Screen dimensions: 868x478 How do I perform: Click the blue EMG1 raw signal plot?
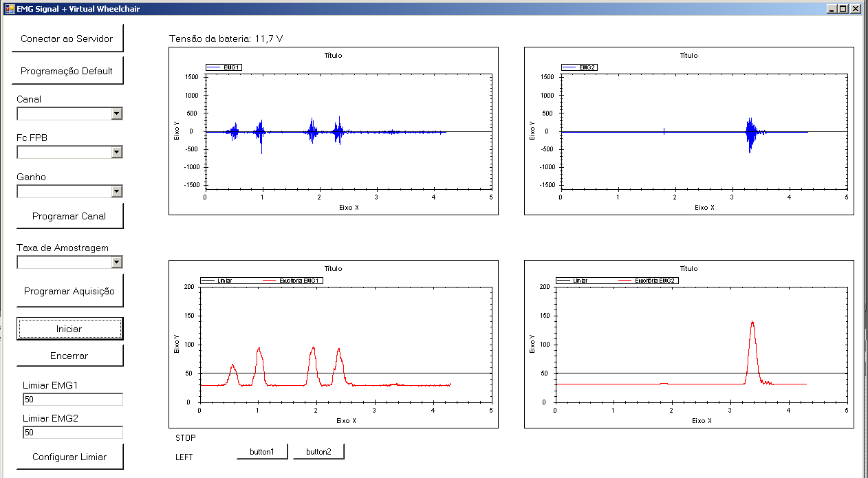click(348, 131)
